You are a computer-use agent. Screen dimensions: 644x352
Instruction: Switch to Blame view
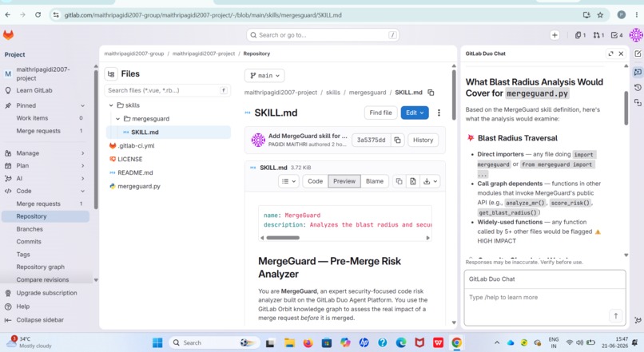tap(375, 181)
